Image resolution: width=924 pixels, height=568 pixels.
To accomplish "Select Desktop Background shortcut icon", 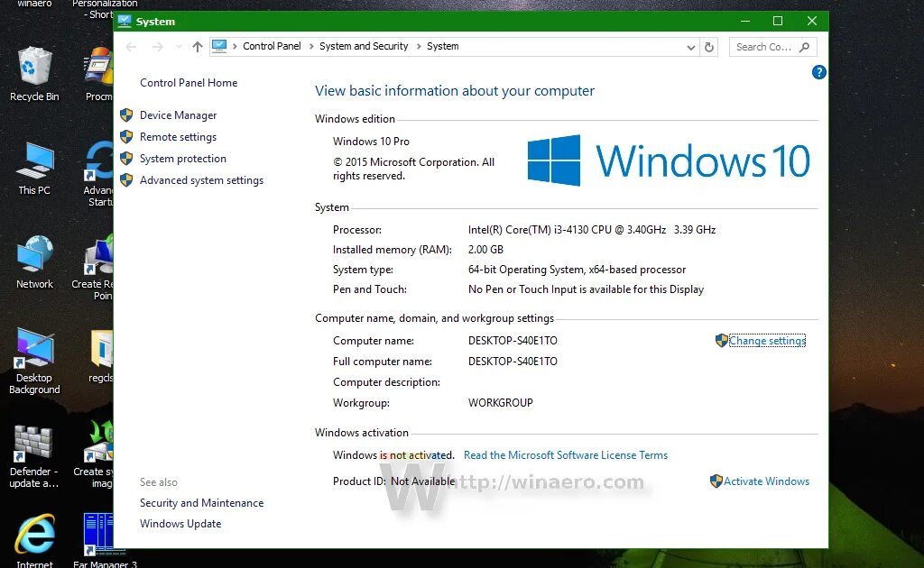I will pos(34,361).
